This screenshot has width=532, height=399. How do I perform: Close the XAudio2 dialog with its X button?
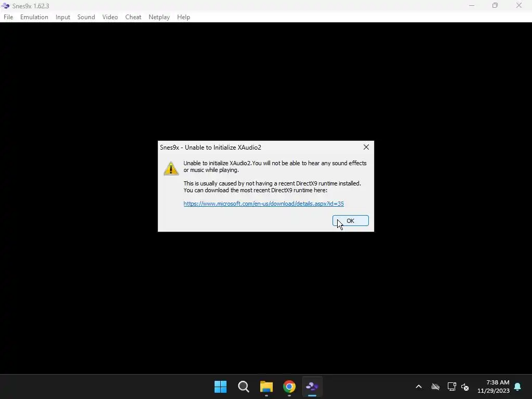[x=366, y=147]
